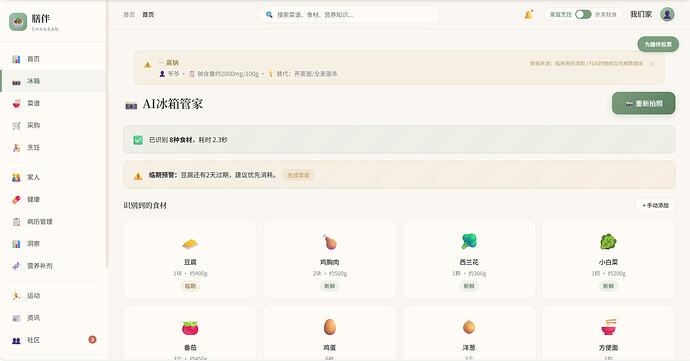Screen dimensions: 690x361
Task: Click the 运动 runner icon
Action: pyautogui.click(x=16, y=295)
